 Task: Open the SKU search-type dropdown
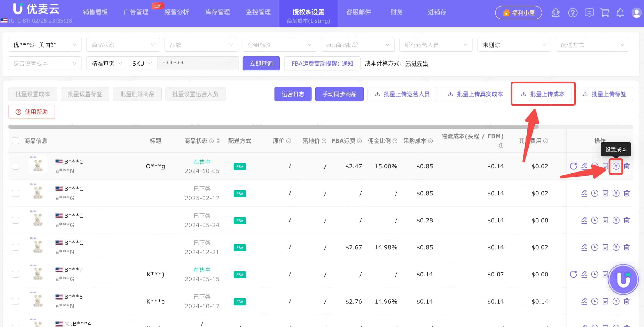pyautogui.click(x=142, y=64)
